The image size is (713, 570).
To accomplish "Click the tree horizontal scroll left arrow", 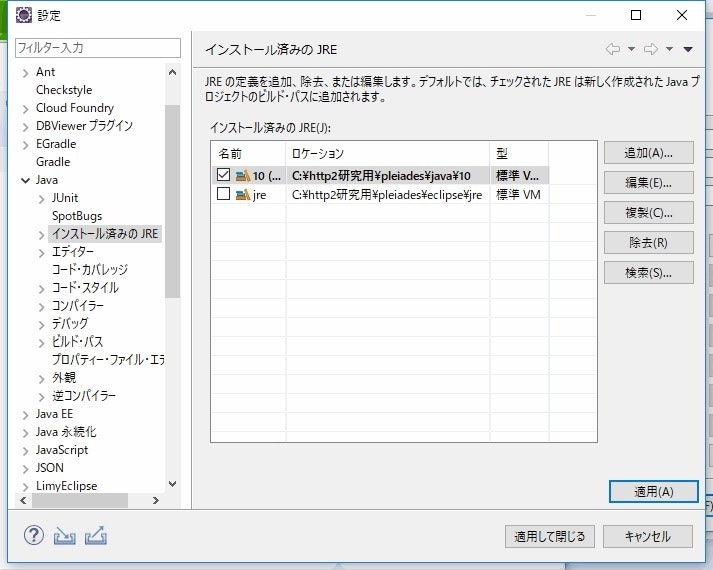I will pos(24,500).
